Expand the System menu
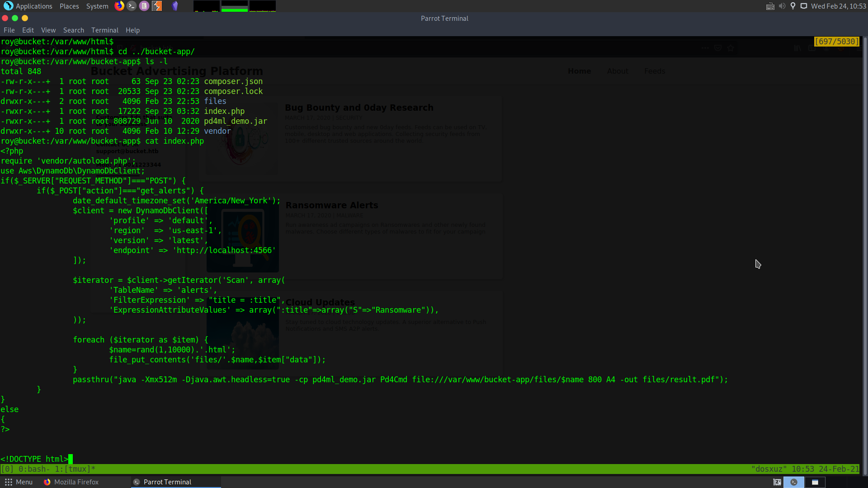 97,6
